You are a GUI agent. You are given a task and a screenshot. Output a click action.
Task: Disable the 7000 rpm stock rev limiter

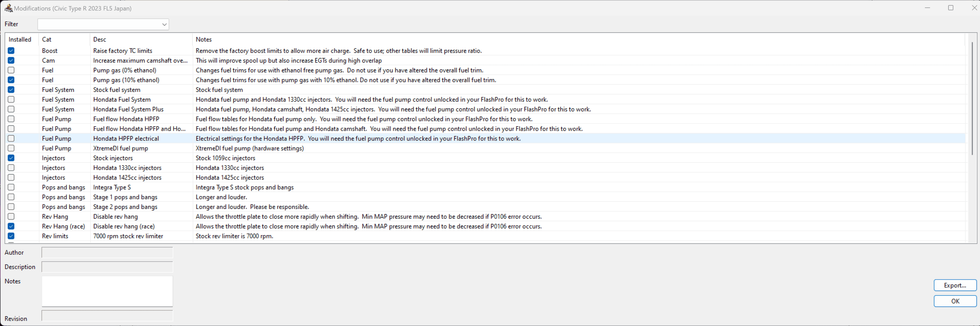[11, 236]
